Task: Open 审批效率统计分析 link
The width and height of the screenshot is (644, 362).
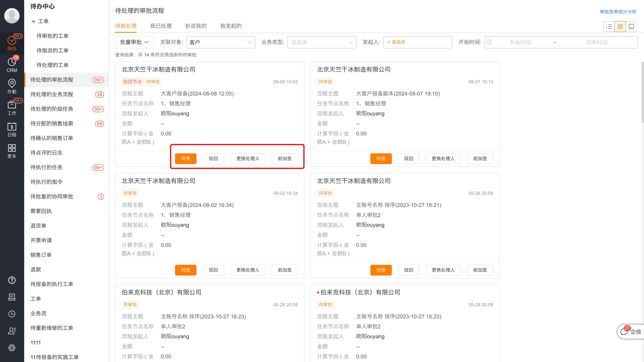Action: [x=618, y=12]
